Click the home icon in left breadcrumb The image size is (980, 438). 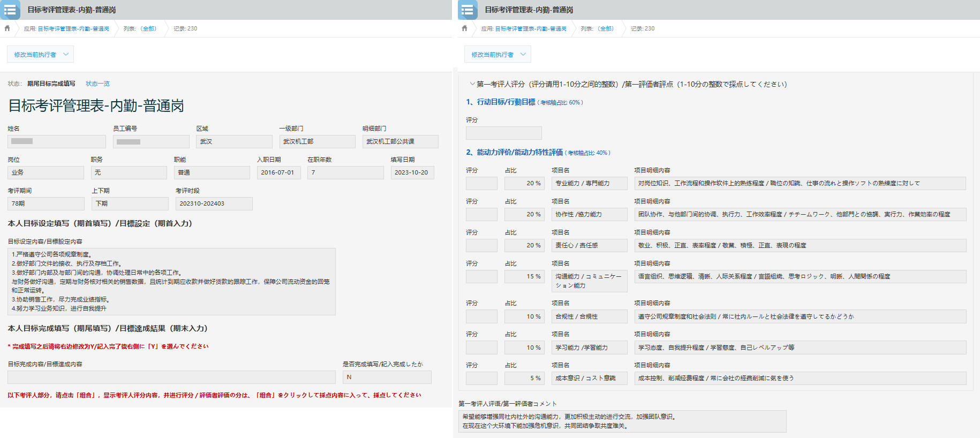coord(7,28)
